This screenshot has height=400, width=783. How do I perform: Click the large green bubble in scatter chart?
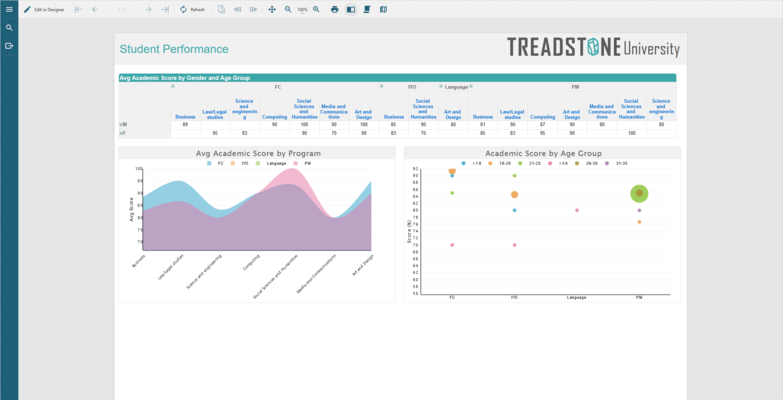pos(639,193)
